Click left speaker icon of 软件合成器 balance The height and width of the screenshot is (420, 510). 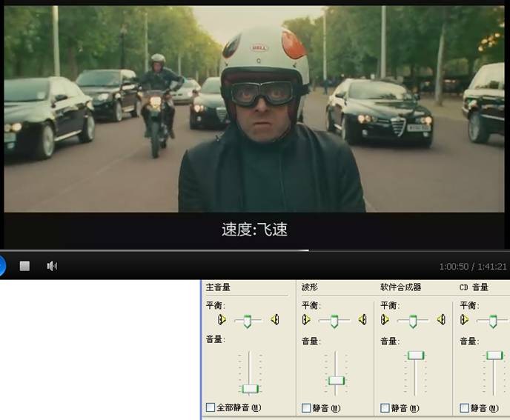tap(385, 320)
